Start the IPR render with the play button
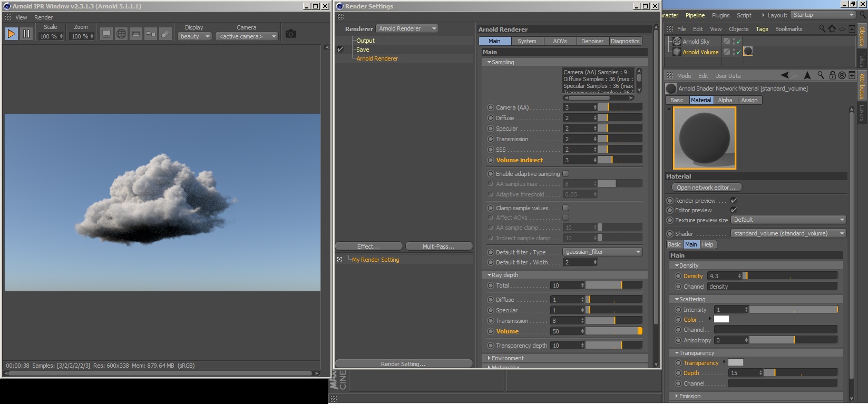Viewport: 868px width, 404px height. click(11, 34)
